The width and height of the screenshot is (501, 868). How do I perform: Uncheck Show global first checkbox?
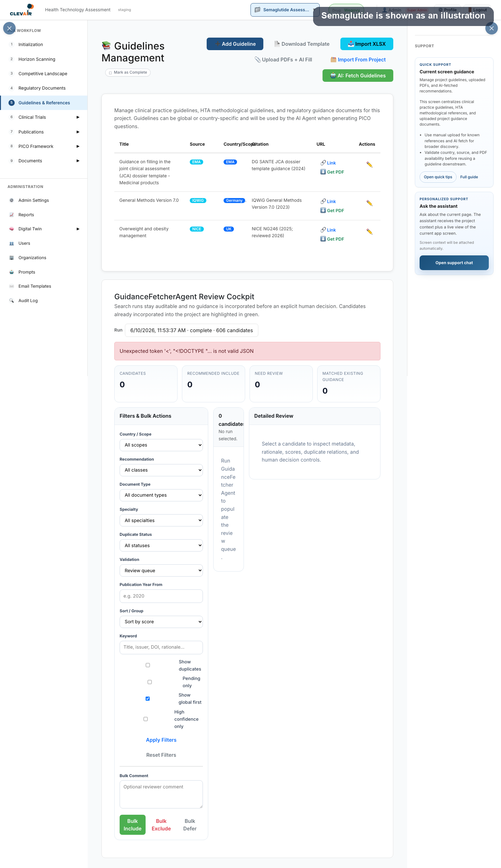tap(147, 698)
